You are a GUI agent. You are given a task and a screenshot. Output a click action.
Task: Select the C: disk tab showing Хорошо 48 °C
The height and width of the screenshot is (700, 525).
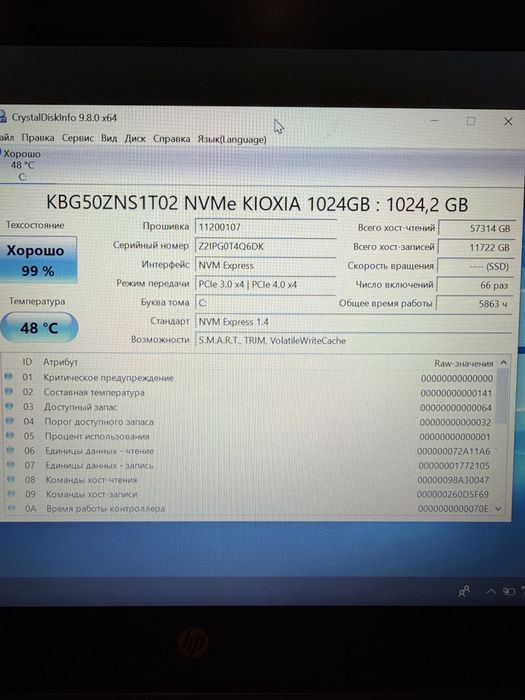pyautogui.click(x=22, y=165)
